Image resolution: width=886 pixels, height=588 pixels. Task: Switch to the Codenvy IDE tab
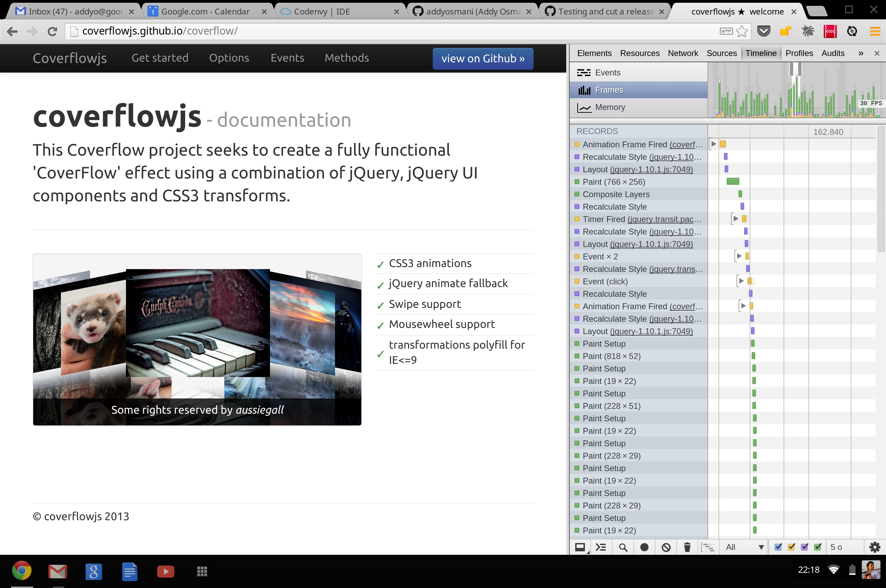point(340,12)
